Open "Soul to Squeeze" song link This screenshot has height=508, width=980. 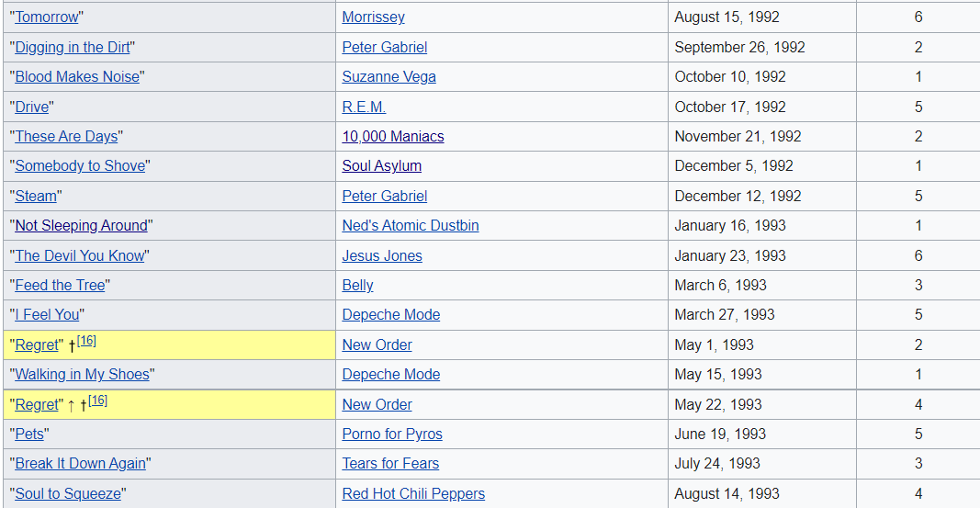coord(68,493)
